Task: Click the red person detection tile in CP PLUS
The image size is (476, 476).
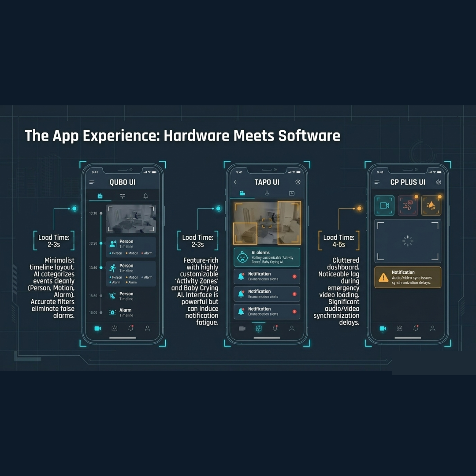Action: click(408, 205)
